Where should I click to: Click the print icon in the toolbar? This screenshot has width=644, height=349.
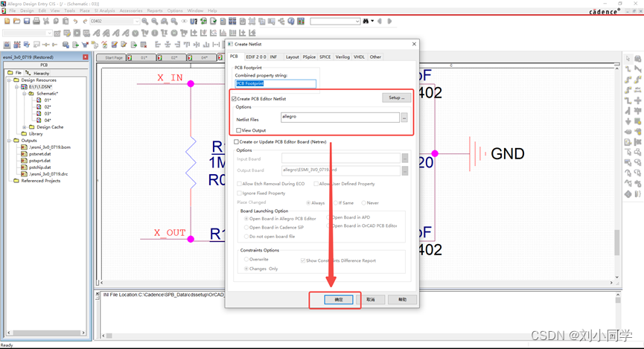pos(36,22)
